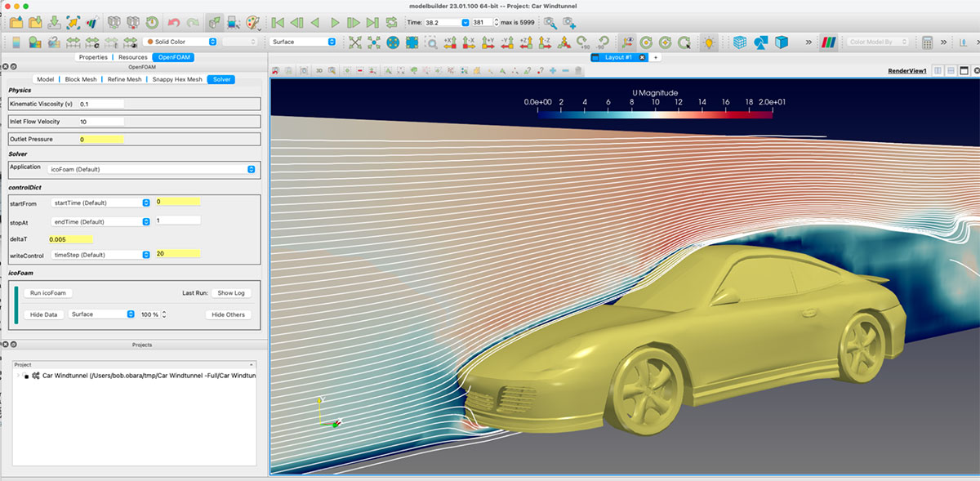Open the Surface representation dropdown
980x481 pixels.
click(x=302, y=41)
